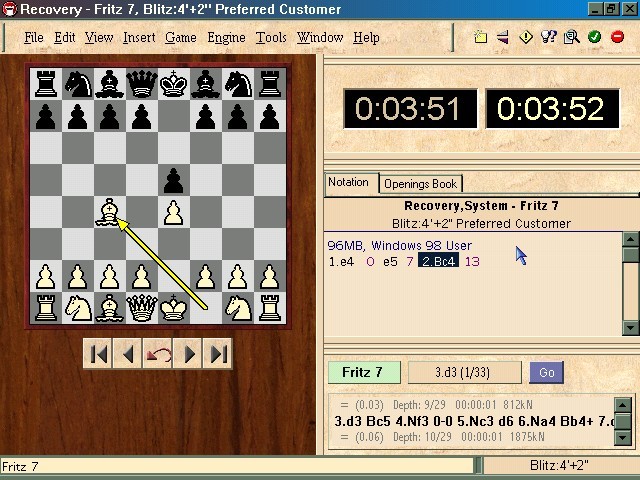Select highlighted move 2.Bc4 in notation
The height and width of the screenshot is (480, 640).
coord(438,261)
